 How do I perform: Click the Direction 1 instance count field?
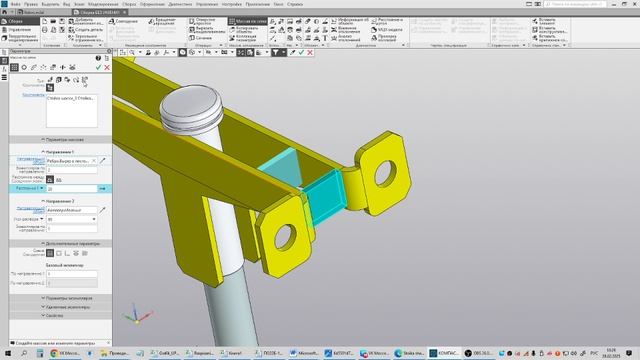click(72, 170)
